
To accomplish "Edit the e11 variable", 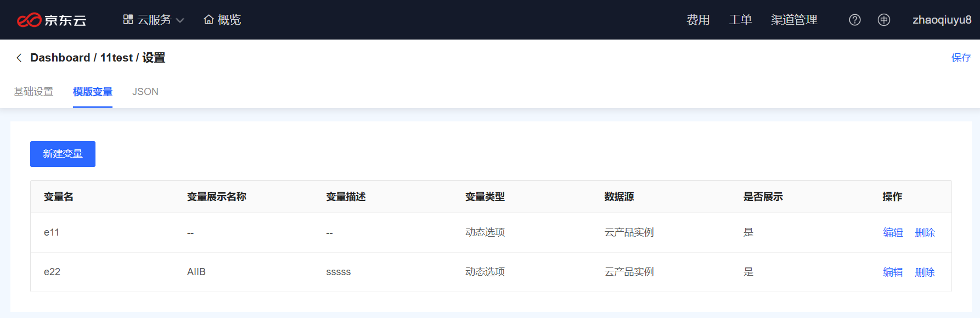I will [893, 233].
